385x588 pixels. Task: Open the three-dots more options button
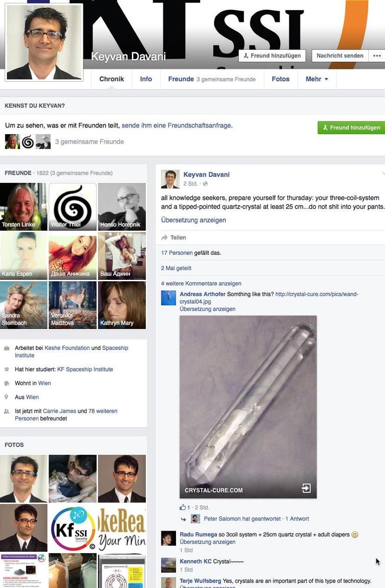377,56
